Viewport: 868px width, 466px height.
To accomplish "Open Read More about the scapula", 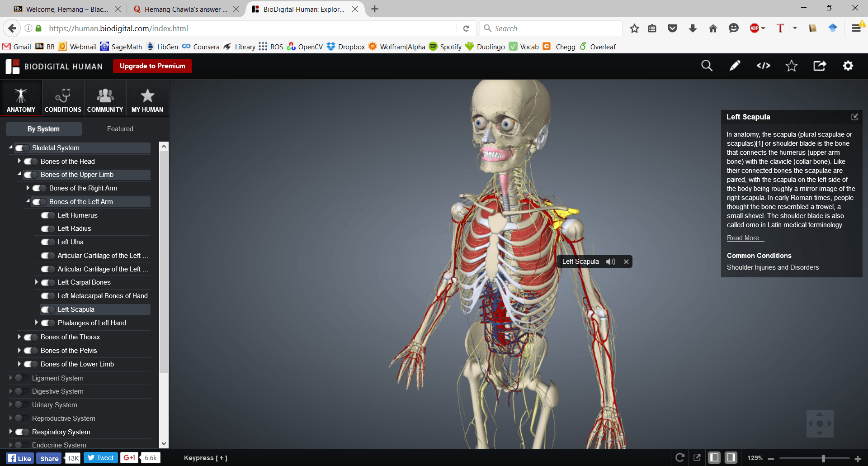I will [x=744, y=238].
